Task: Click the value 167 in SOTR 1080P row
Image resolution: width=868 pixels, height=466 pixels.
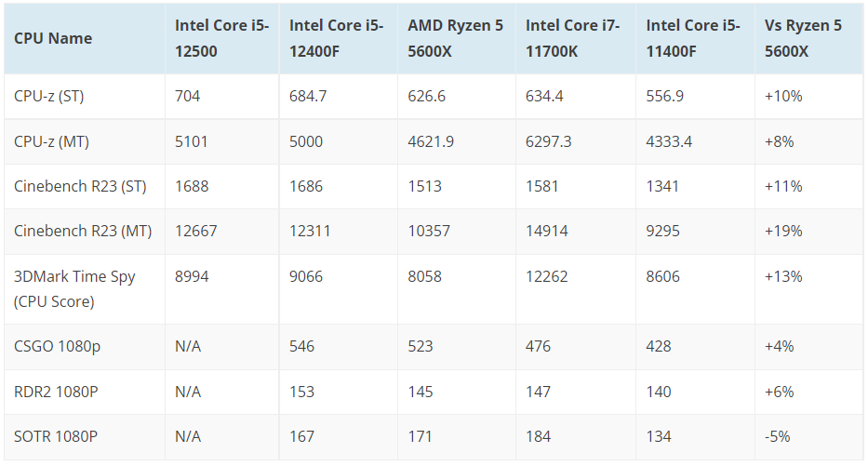Action: [x=301, y=436]
